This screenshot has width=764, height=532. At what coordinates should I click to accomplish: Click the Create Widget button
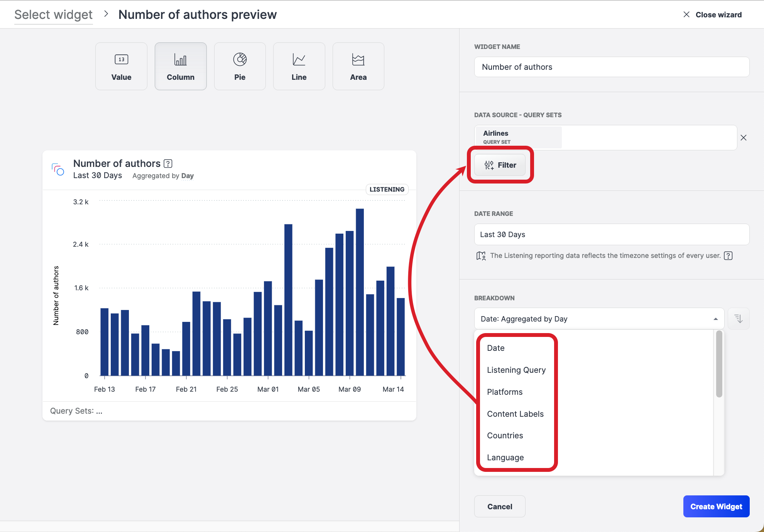point(716,507)
